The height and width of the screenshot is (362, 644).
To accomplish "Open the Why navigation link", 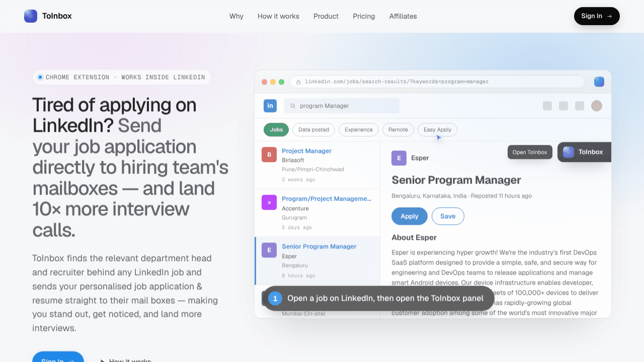I will [x=236, y=16].
